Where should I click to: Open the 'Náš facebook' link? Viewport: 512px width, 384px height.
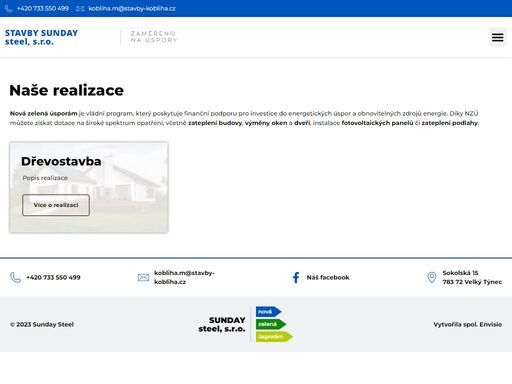click(x=328, y=277)
